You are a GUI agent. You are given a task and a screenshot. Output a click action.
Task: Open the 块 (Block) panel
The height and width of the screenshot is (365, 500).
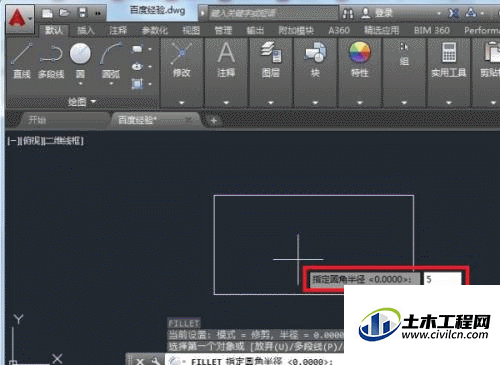click(x=315, y=60)
